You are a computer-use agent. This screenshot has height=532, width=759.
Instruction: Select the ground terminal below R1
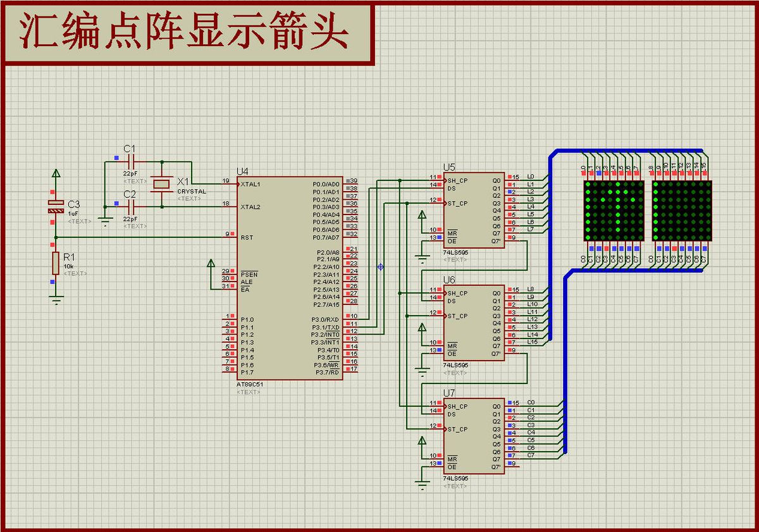(x=56, y=300)
